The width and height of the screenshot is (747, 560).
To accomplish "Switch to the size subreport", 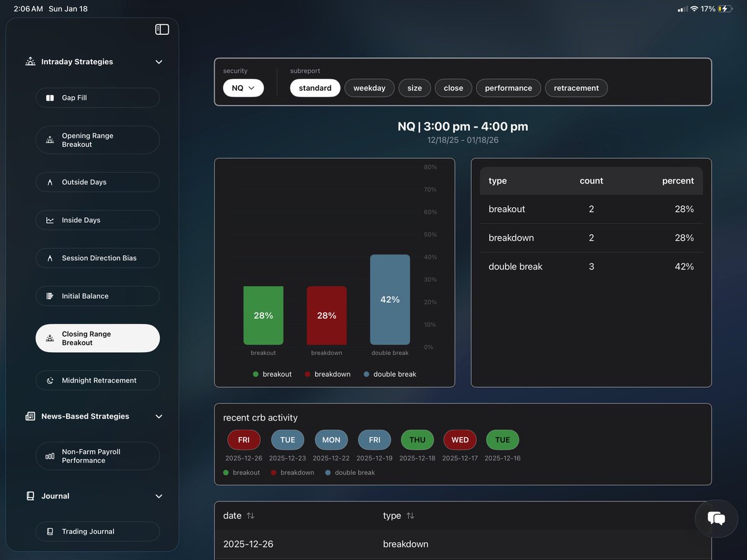I will pyautogui.click(x=415, y=88).
